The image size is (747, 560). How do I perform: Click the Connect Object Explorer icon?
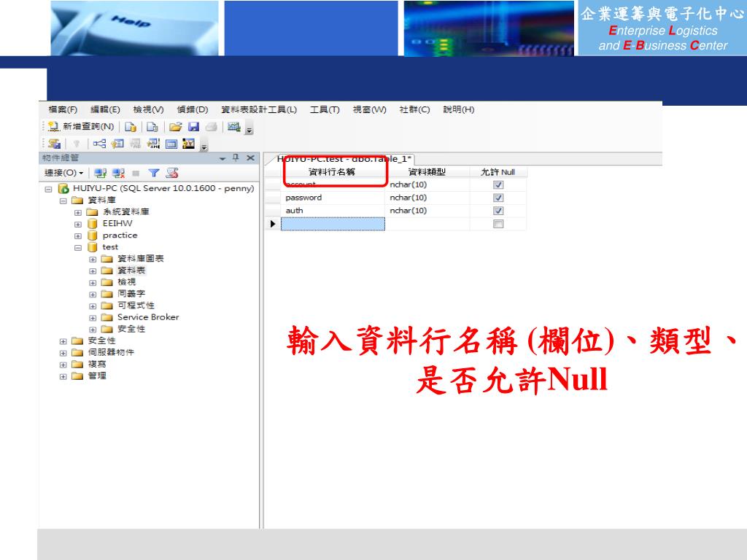point(100,173)
